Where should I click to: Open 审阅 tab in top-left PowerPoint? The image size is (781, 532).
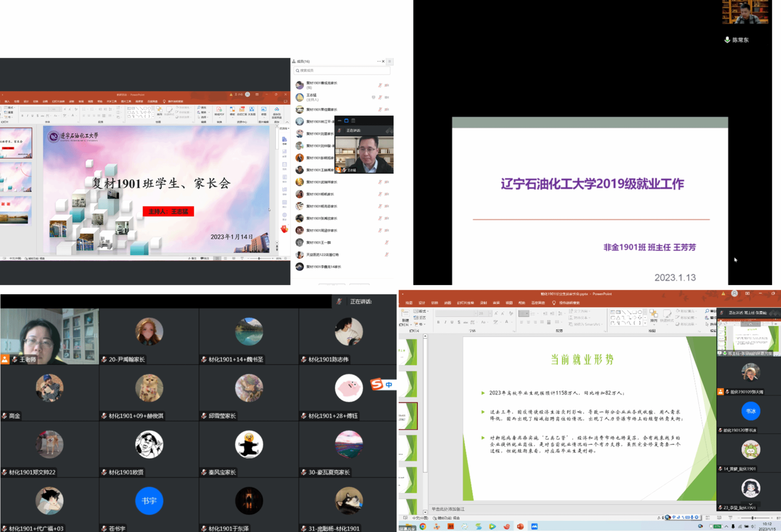(x=81, y=101)
